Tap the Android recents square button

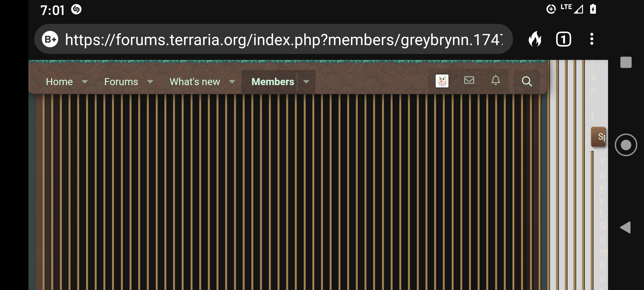point(626,62)
